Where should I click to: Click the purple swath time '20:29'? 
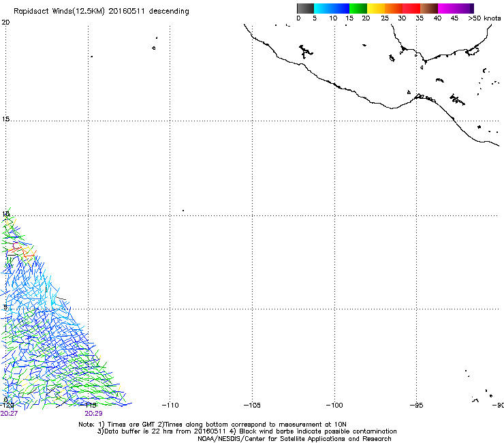(x=93, y=414)
